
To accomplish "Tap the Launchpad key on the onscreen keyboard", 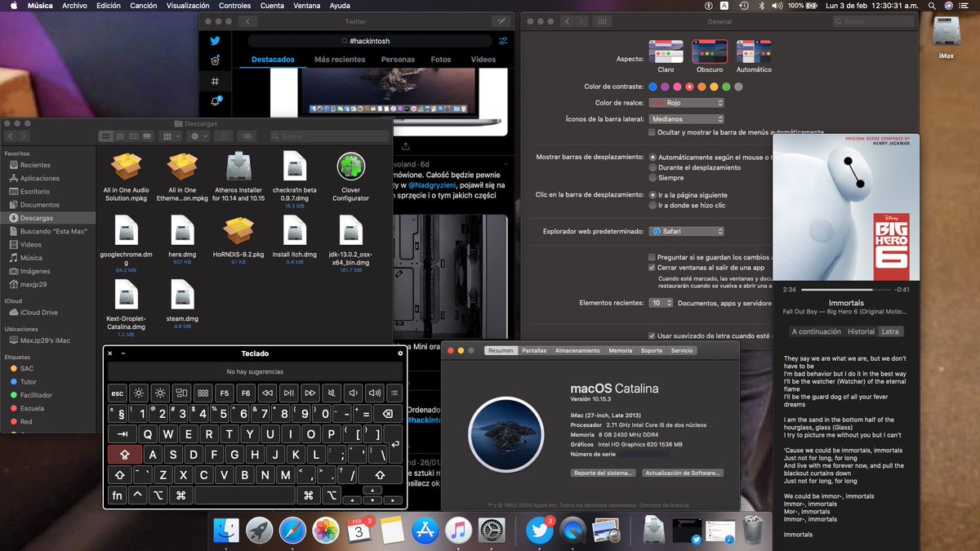I will (x=203, y=393).
